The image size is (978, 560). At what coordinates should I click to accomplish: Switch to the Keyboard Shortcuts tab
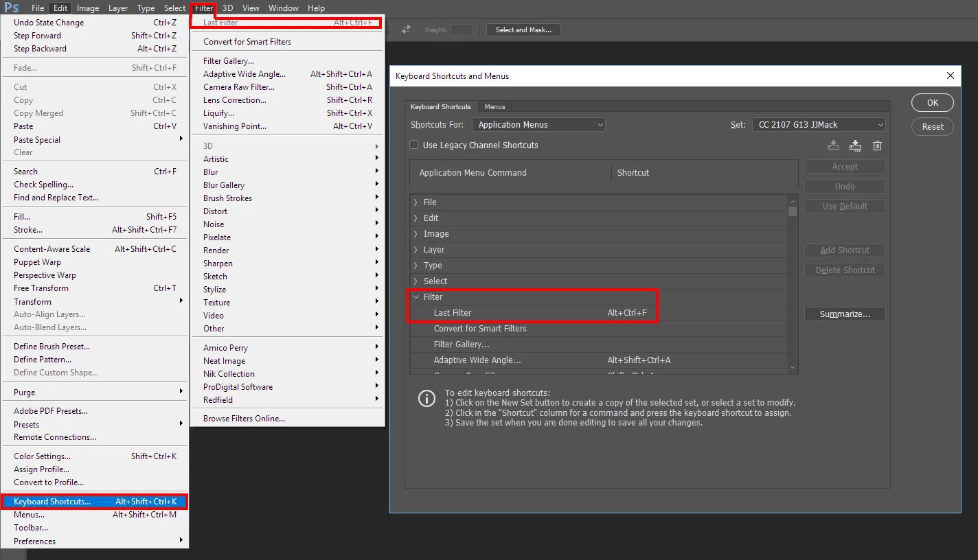point(441,106)
